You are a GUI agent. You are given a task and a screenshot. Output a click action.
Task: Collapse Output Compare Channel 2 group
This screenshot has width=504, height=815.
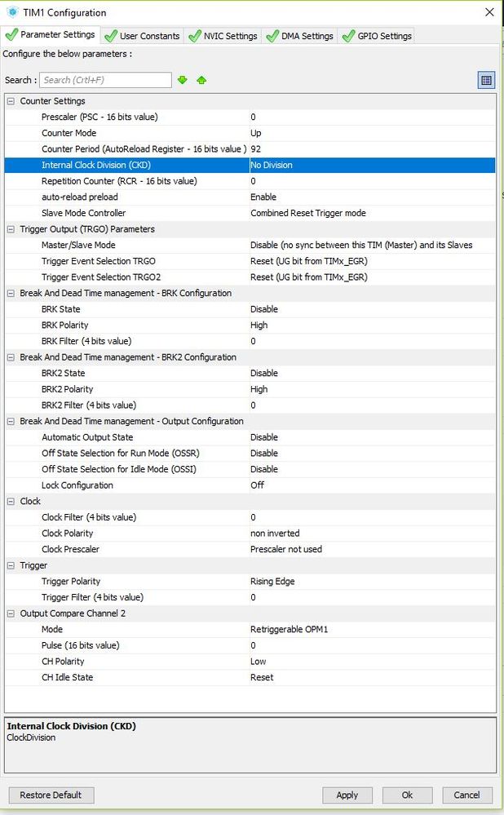pyautogui.click(x=11, y=613)
